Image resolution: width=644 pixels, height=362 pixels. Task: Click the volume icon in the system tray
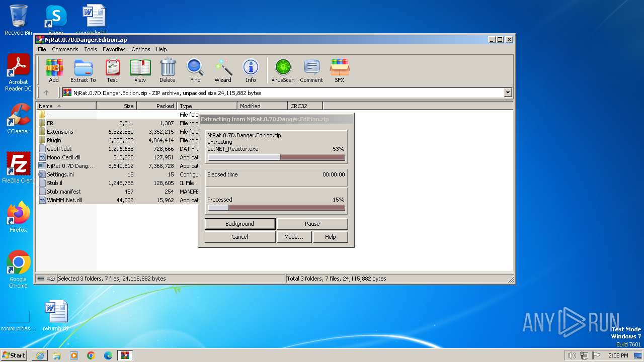(x=572, y=355)
